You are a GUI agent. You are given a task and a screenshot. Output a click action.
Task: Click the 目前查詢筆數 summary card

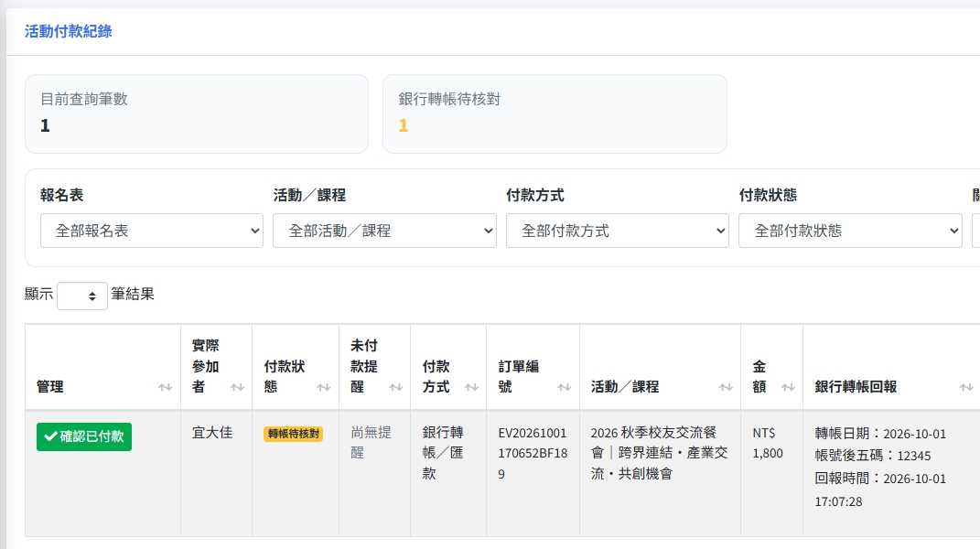(x=196, y=113)
